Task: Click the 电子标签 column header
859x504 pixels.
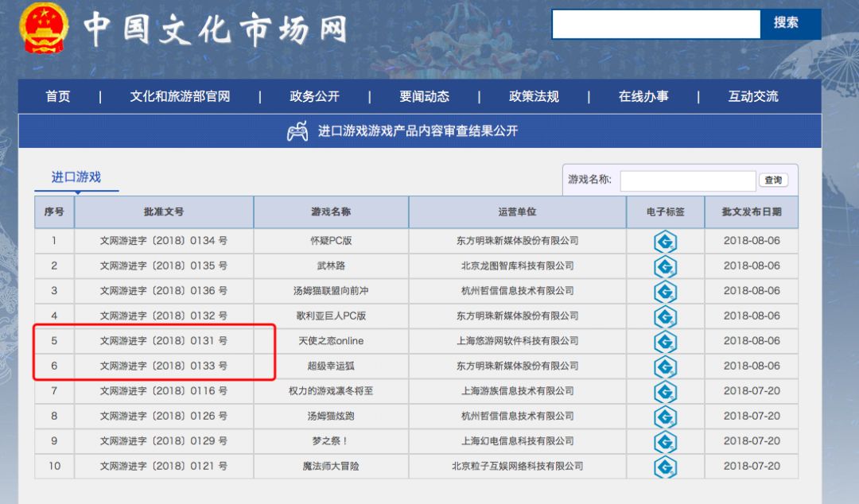Action: (665, 212)
